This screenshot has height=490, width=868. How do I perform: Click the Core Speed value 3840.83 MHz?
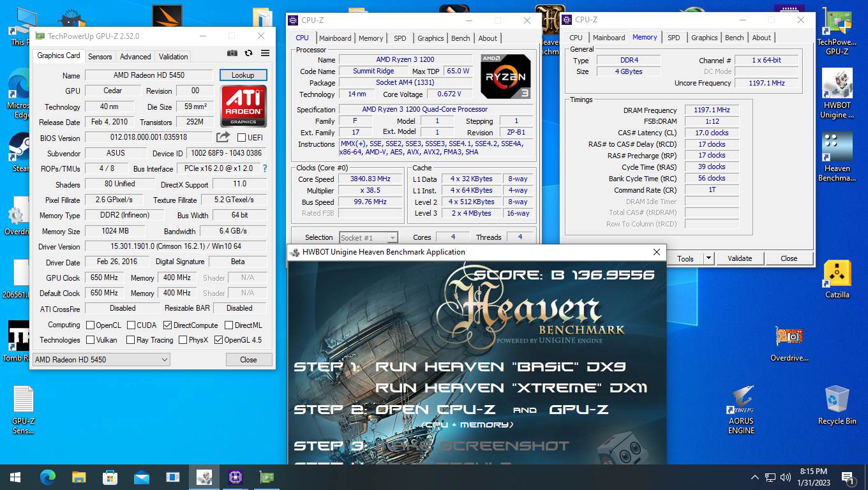(x=370, y=179)
